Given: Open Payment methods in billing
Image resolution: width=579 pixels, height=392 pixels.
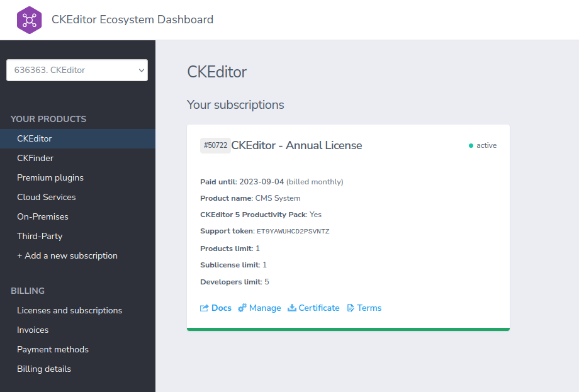Looking at the screenshot, I should coord(53,349).
